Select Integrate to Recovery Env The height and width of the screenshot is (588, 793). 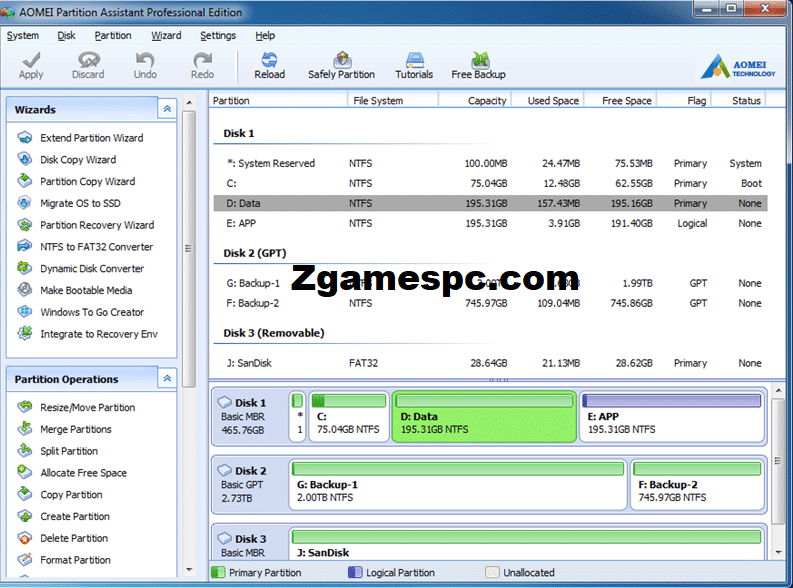point(99,334)
